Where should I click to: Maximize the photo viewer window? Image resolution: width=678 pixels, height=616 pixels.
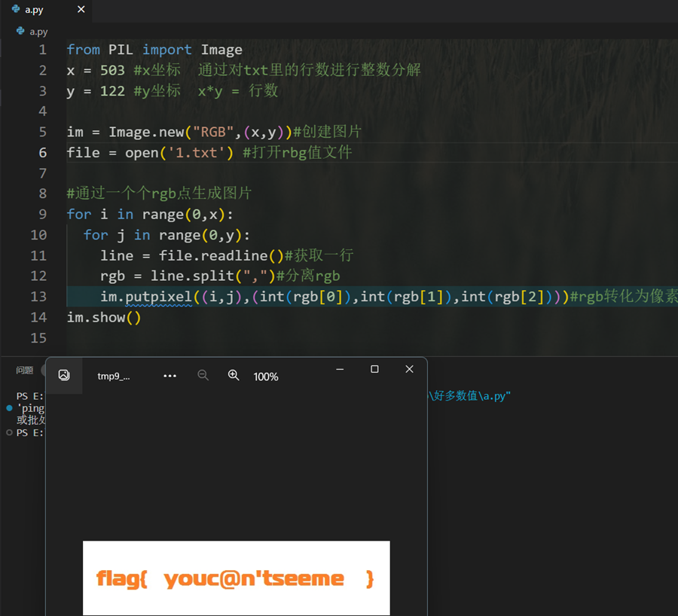(374, 369)
